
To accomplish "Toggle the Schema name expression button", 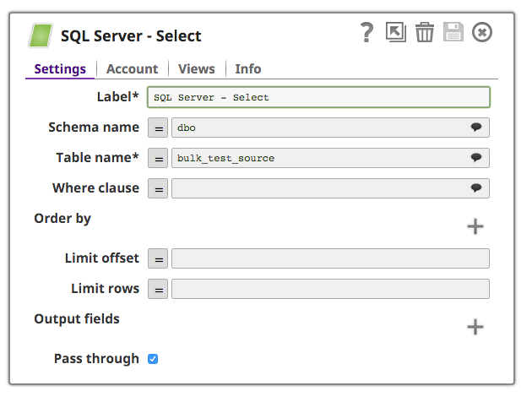I will 158,128.
